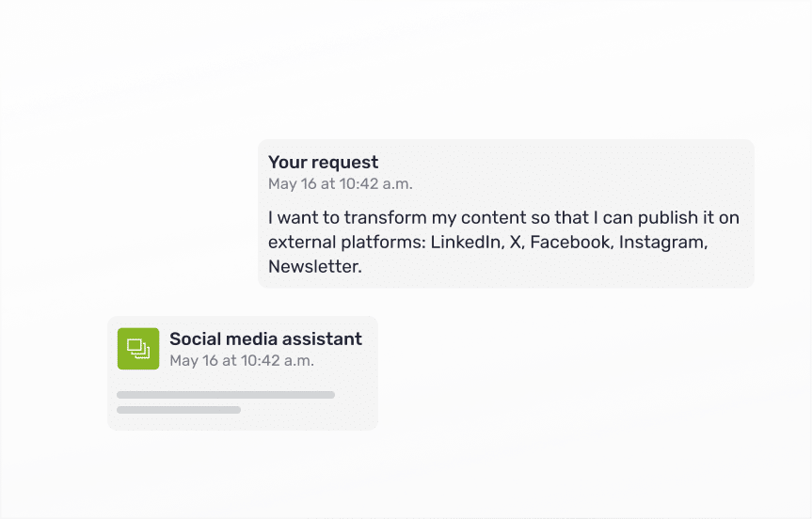This screenshot has height=519, width=812.
Task: Click the timestamp under "Your request"
Action: tap(340, 184)
